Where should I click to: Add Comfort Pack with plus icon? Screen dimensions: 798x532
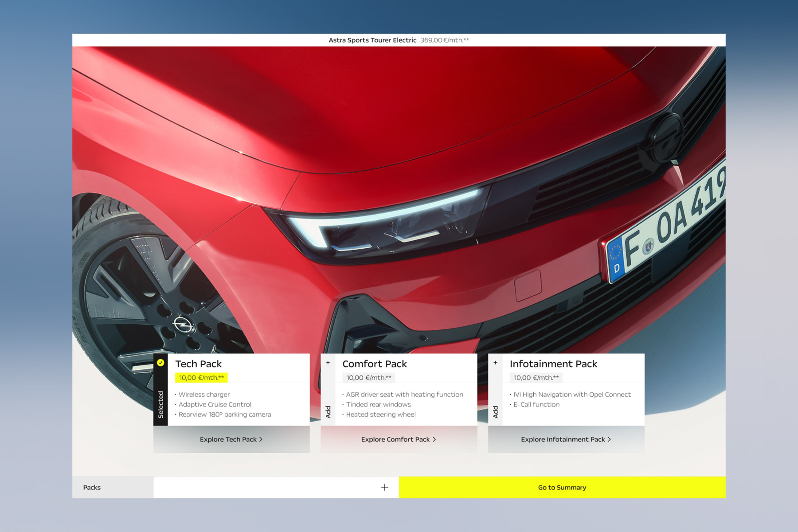point(328,363)
